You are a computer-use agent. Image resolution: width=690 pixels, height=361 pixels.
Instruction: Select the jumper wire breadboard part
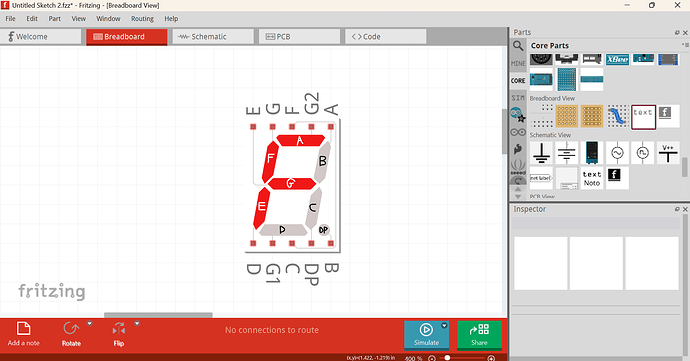[617, 116]
